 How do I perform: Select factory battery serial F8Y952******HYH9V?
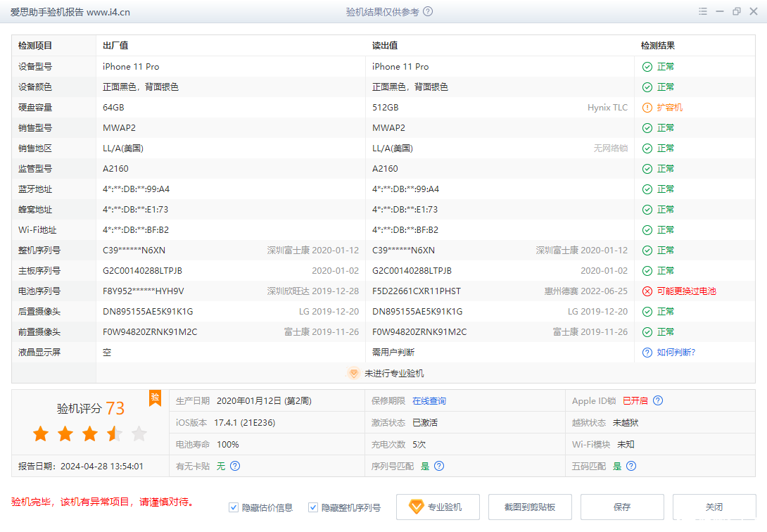pyautogui.click(x=144, y=291)
